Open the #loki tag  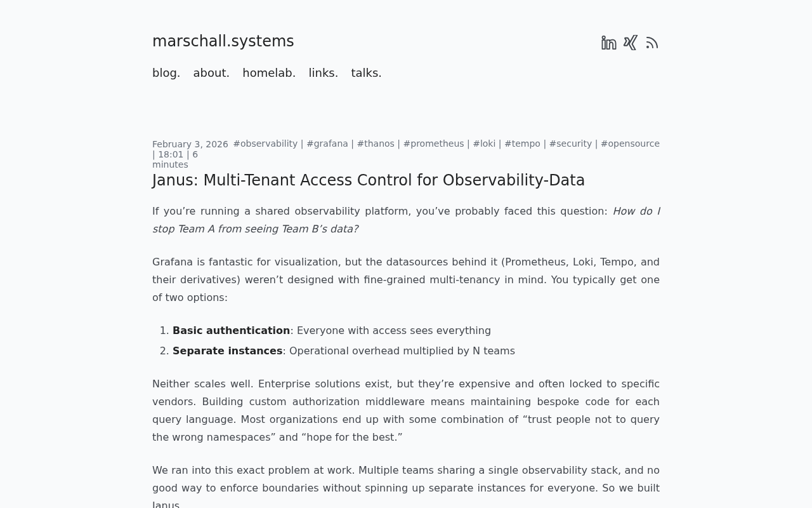(x=484, y=144)
